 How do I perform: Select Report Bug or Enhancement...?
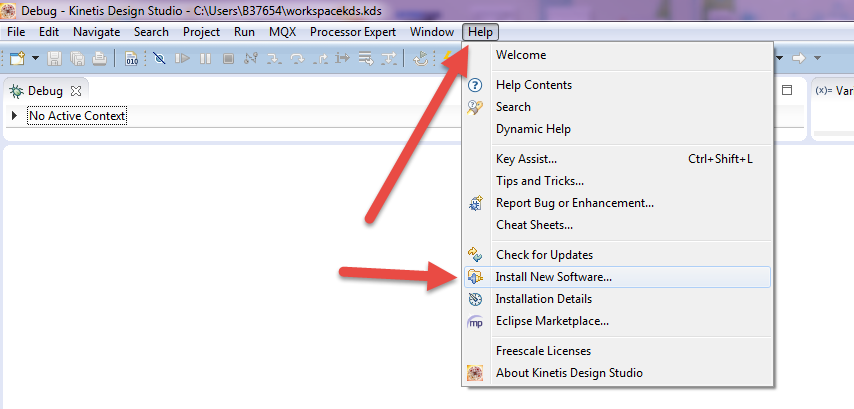click(x=617, y=203)
